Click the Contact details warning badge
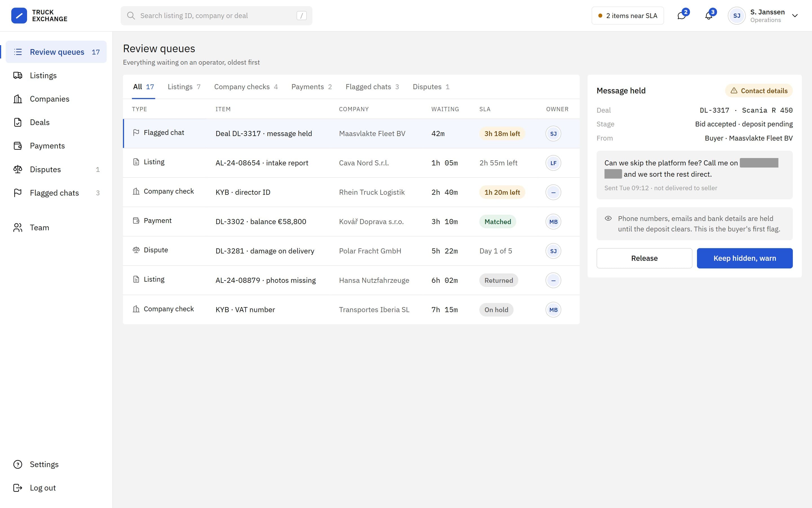Viewport: 812px width, 508px height. pos(759,91)
